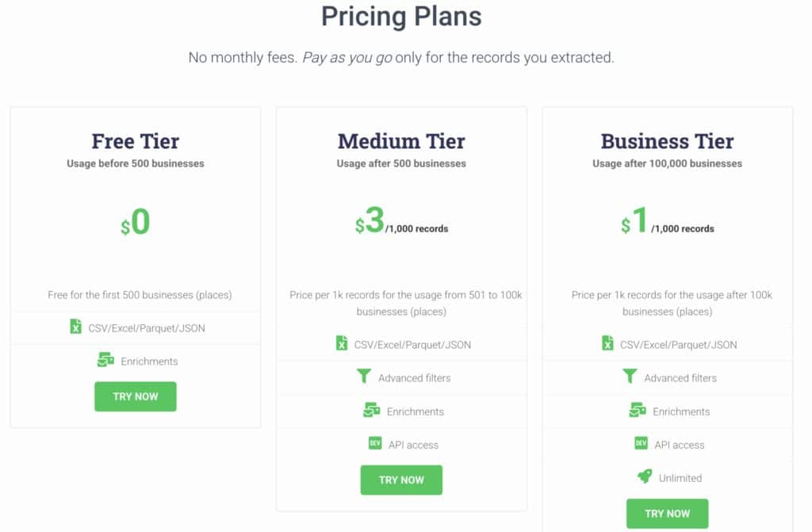The width and height of the screenshot is (812, 532).
Task: Click the Pricing Plans page title
Action: (401, 16)
